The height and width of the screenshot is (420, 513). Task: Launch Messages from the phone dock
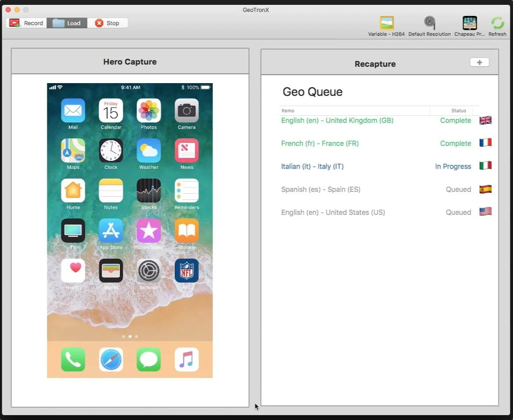coord(148,359)
